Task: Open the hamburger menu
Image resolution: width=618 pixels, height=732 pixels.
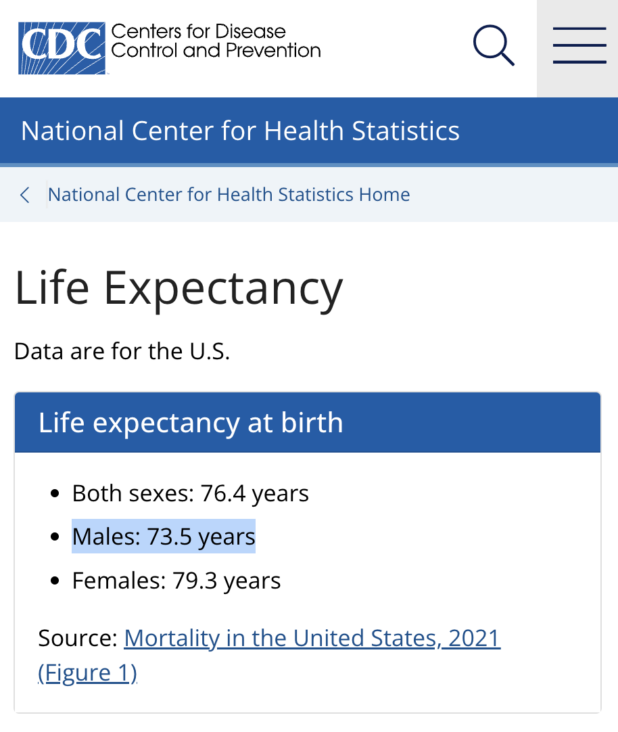Action: pos(579,45)
